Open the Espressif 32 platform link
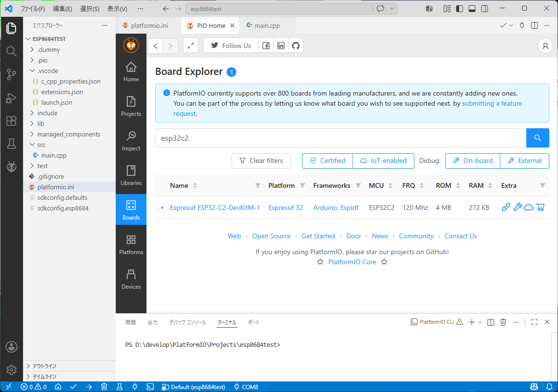558x392 pixels. [x=285, y=208]
